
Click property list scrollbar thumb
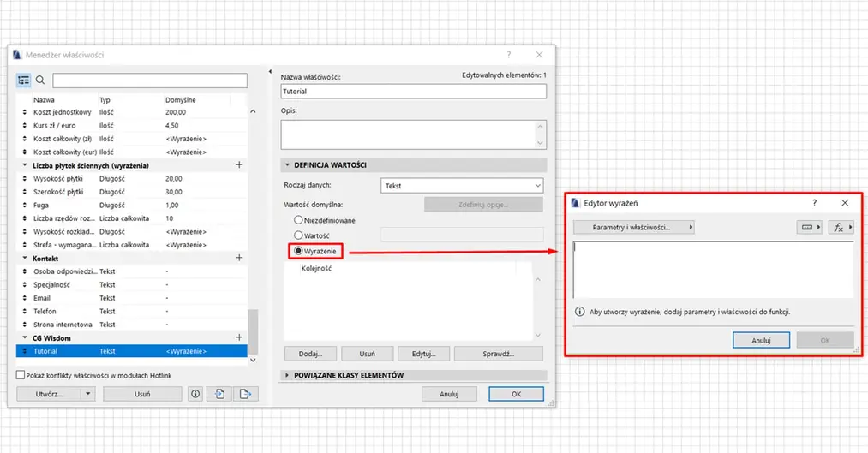tap(253, 332)
